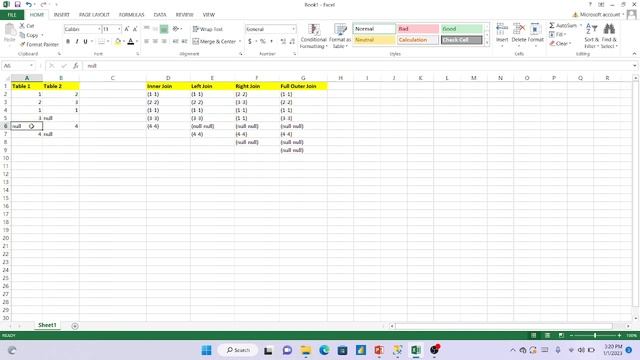640x360 pixels.
Task: Click the Undo arrow icon
Action: coord(29,4)
